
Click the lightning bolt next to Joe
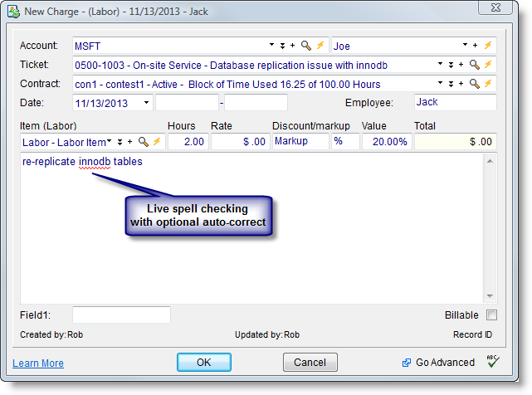click(489, 46)
